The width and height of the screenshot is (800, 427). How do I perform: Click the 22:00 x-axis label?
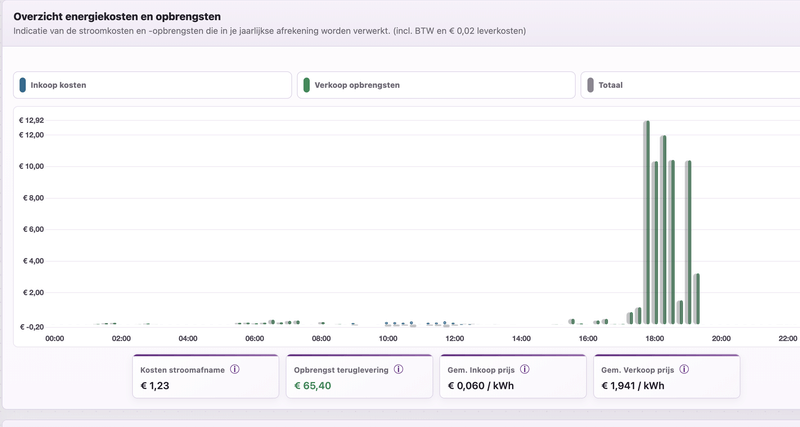pyautogui.click(x=788, y=338)
